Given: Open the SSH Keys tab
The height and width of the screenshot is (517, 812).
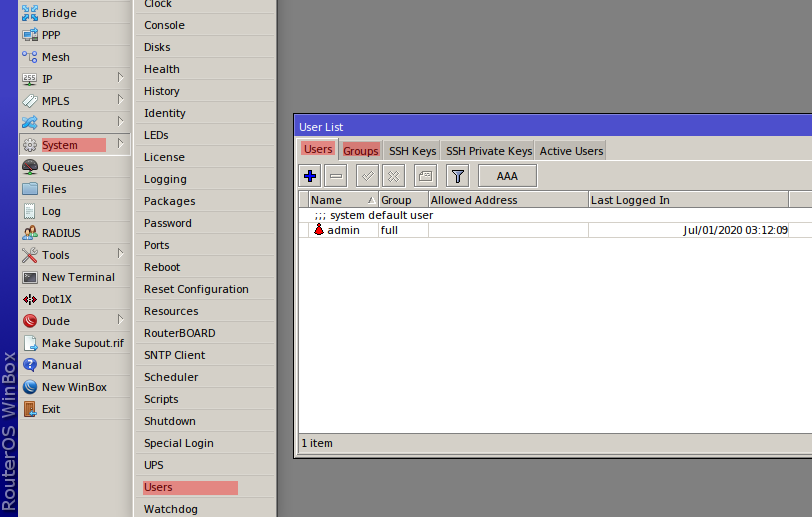Looking at the screenshot, I should [x=412, y=151].
